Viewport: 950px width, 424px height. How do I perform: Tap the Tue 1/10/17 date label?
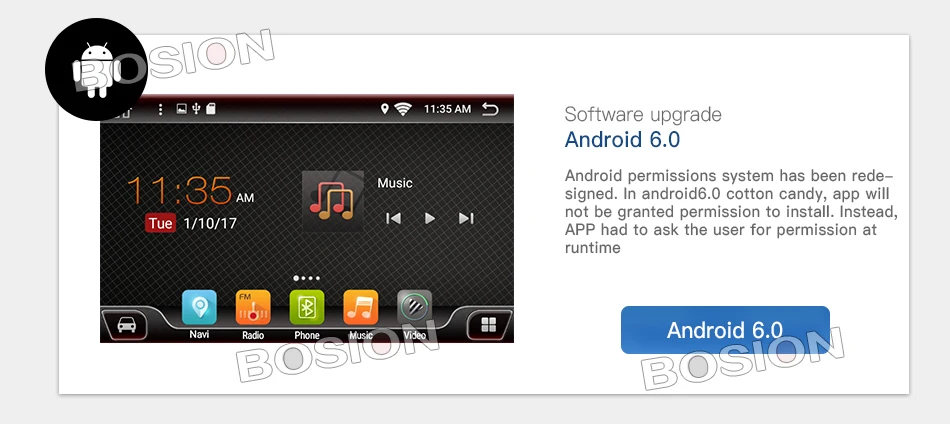[x=191, y=223]
